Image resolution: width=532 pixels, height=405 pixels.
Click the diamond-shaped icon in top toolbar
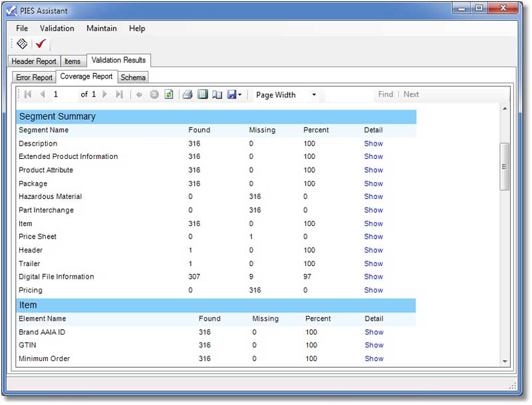click(x=22, y=44)
